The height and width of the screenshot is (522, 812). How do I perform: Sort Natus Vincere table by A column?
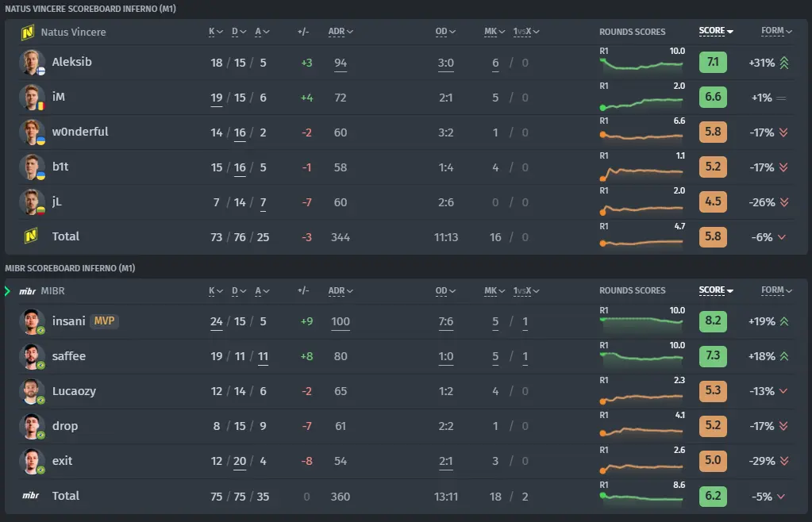click(x=262, y=32)
